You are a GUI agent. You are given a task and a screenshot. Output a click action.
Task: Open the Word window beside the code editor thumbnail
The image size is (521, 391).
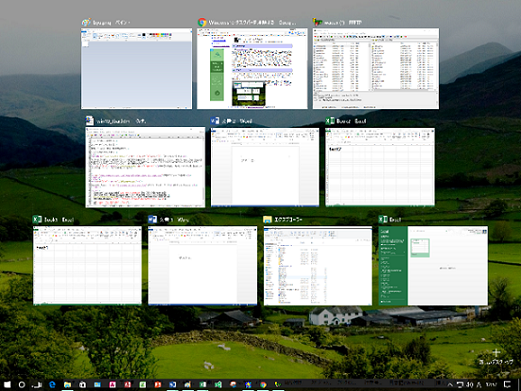pyautogui.click(x=265, y=167)
